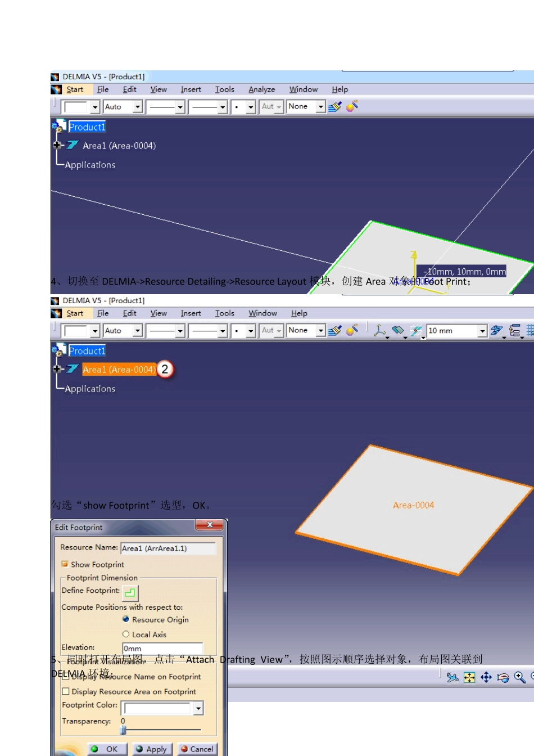Click the Area1 resource icon in upper tree

coord(73,145)
